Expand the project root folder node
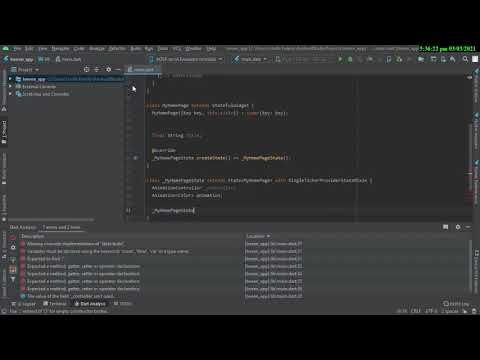This screenshot has width=480, height=360. (10, 79)
